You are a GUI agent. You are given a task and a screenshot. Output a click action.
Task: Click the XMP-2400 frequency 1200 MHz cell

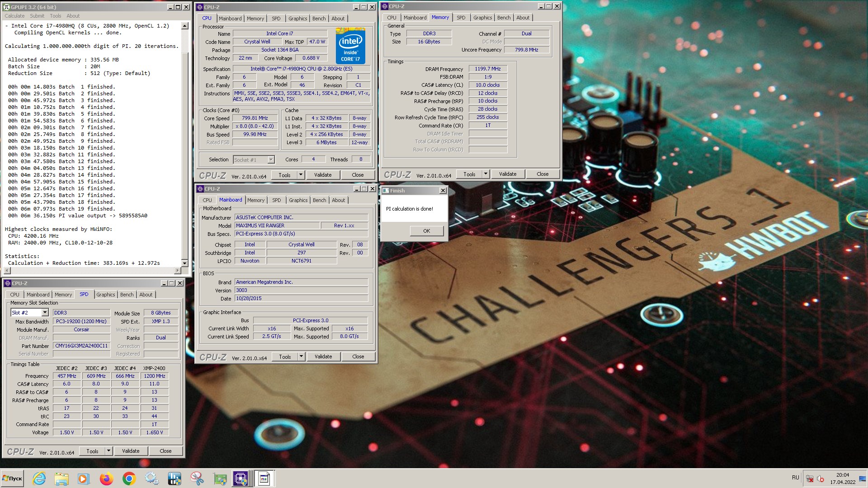pos(154,376)
